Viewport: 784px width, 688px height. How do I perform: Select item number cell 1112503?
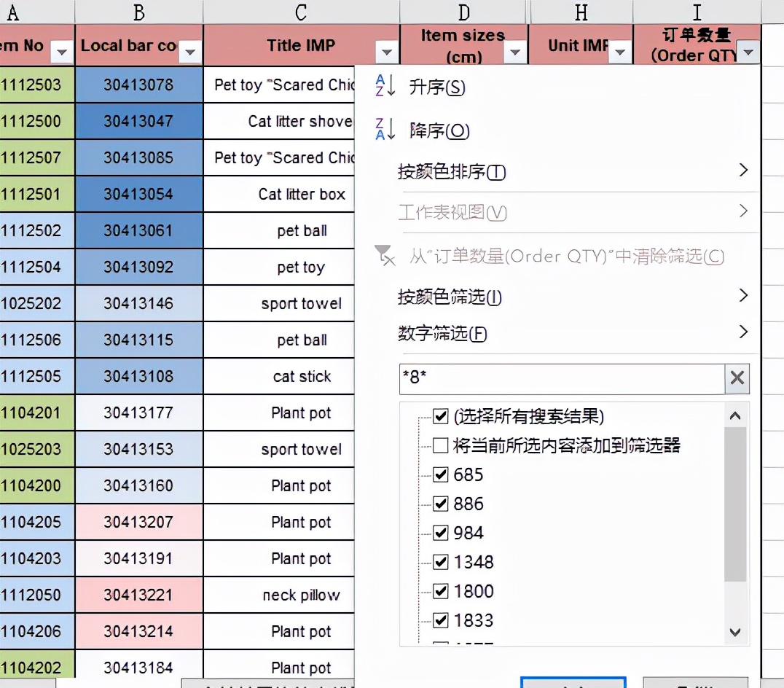point(36,85)
